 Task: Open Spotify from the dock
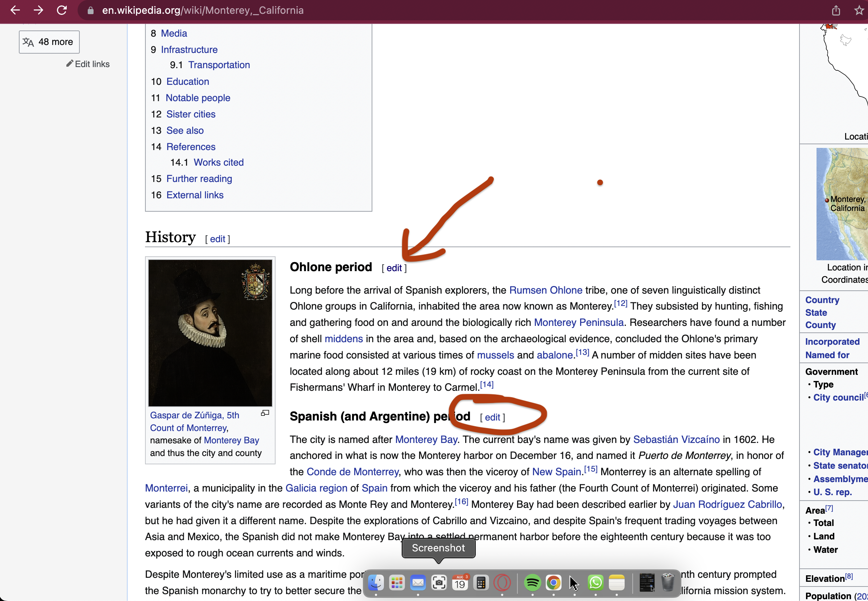[532, 583]
